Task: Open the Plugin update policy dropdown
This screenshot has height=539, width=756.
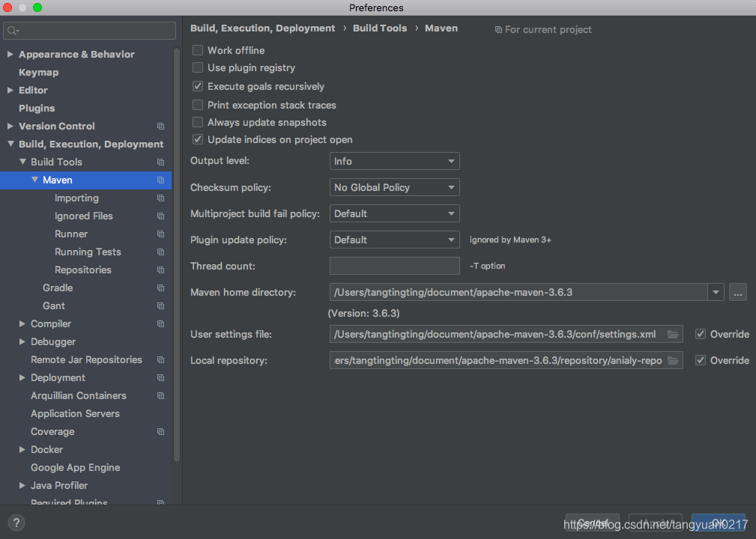Action: coord(394,240)
